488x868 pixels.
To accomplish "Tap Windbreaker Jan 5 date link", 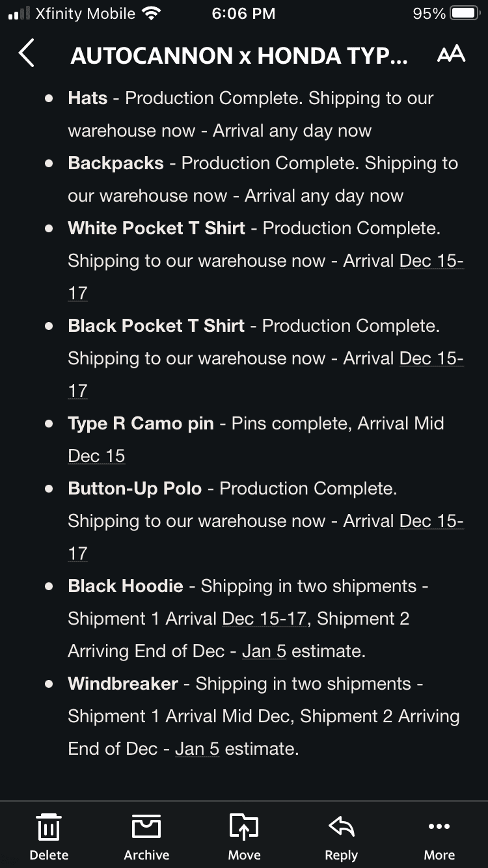I will [197, 749].
